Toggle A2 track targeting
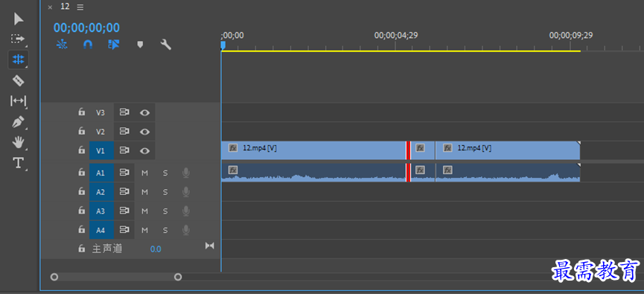This screenshot has width=644, height=294. coord(101,192)
